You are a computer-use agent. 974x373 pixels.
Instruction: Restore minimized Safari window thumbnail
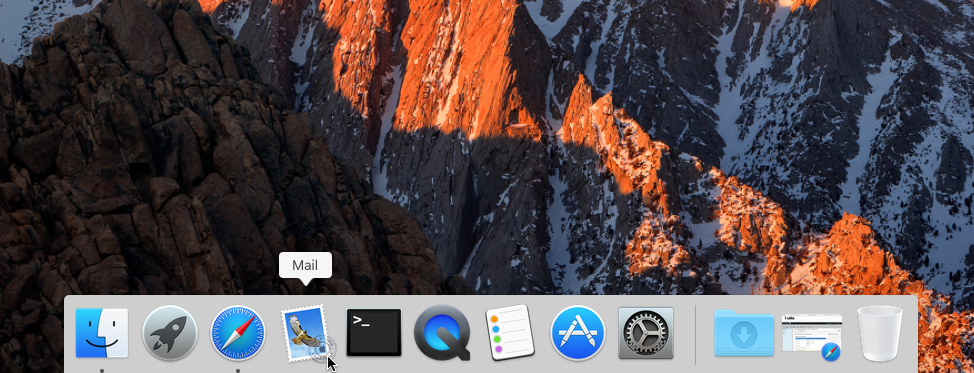coord(812,337)
